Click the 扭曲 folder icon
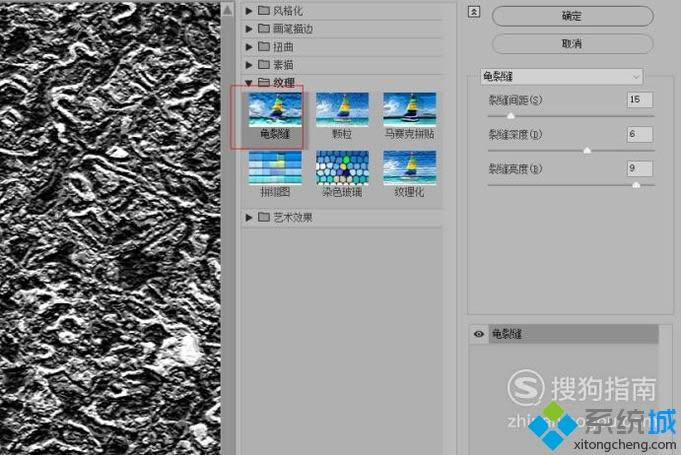Screen dimensions: 681x455 264,46
